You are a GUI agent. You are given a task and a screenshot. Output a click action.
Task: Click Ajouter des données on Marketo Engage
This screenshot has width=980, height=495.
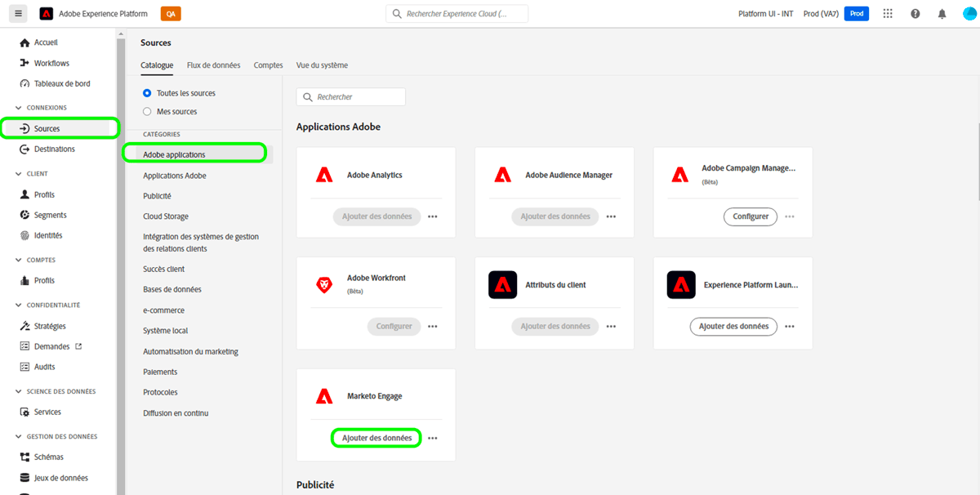click(376, 437)
